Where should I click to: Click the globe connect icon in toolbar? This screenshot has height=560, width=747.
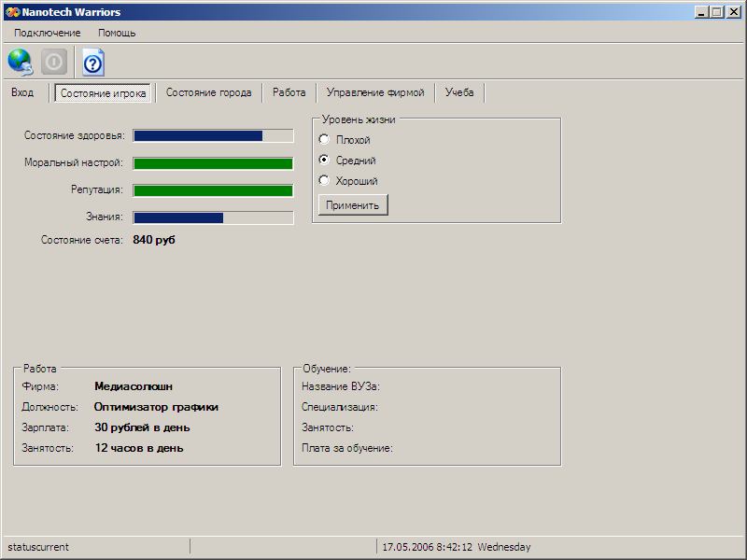click(x=21, y=62)
